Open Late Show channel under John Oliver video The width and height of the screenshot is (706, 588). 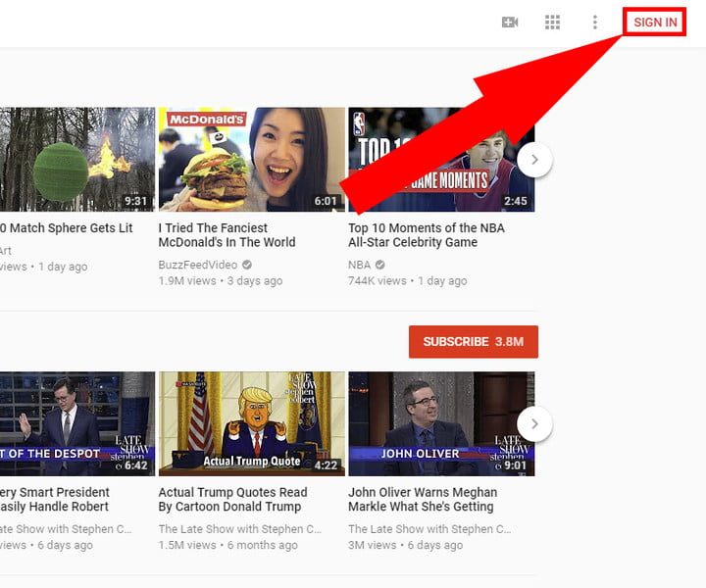click(x=429, y=529)
